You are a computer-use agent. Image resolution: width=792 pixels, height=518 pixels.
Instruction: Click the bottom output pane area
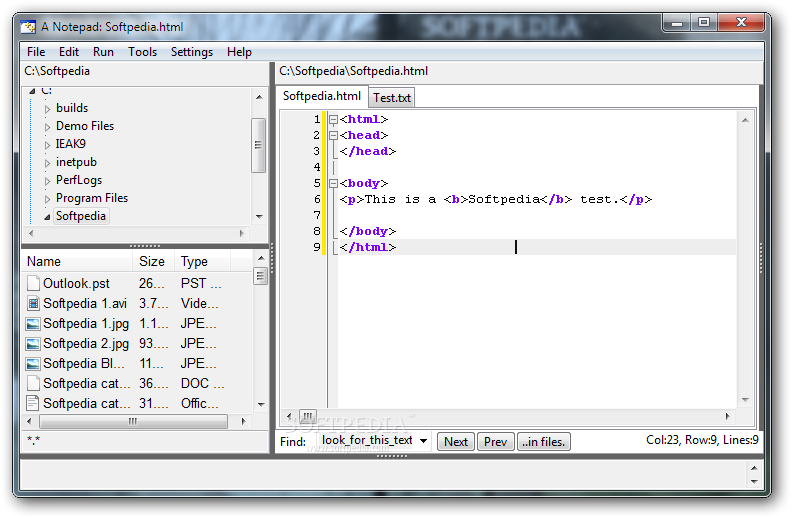pyautogui.click(x=384, y=475)
